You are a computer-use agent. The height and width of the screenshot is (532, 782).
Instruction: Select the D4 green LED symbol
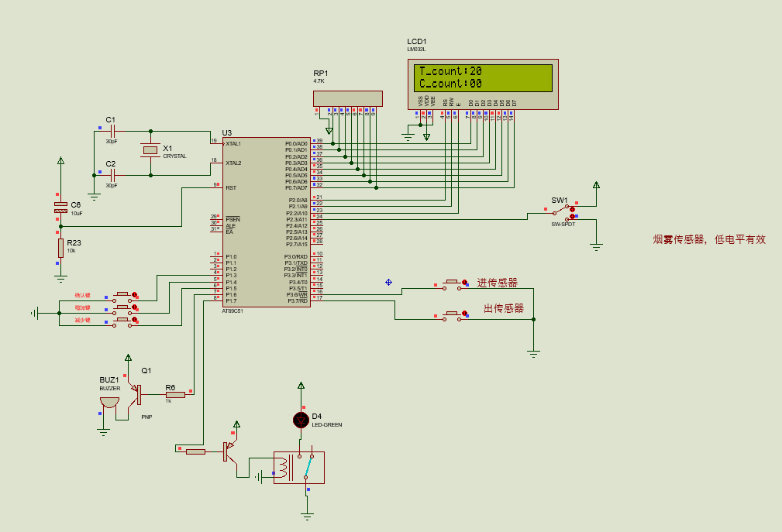pos(301,420)
